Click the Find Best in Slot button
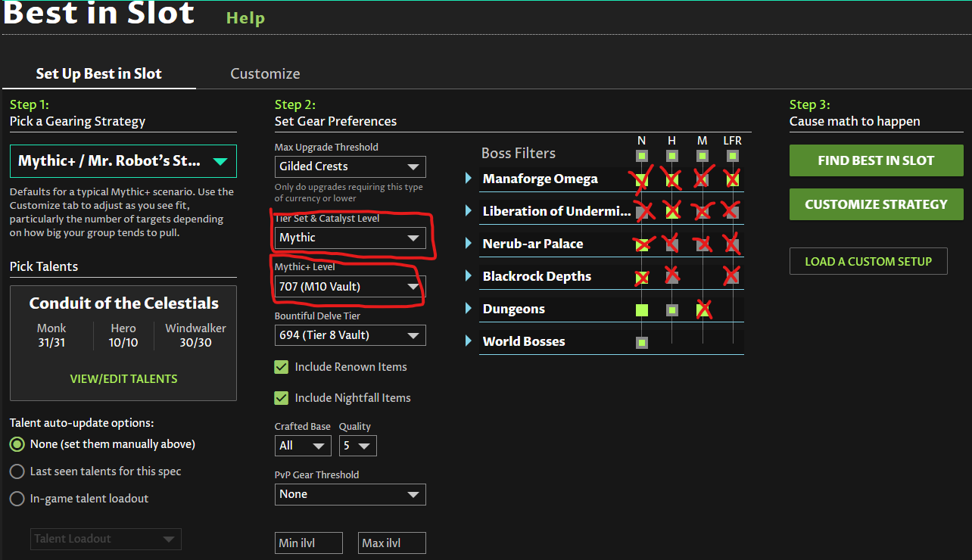The image size is (972, 560). [876, 160]
